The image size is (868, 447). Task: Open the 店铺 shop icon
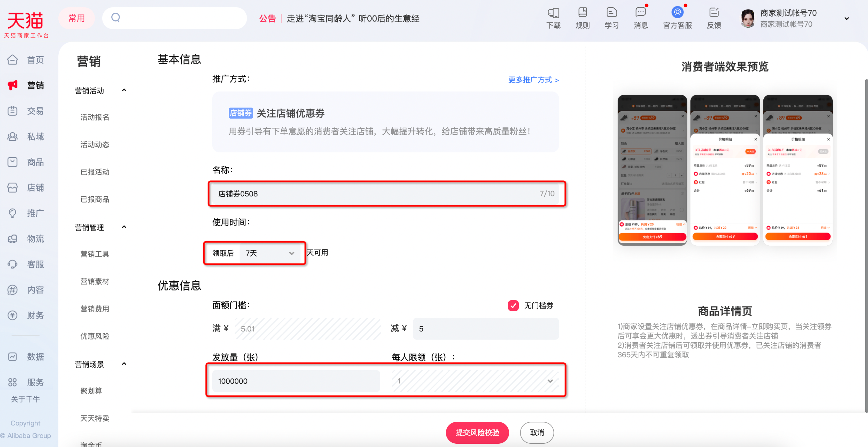[12, 188]
